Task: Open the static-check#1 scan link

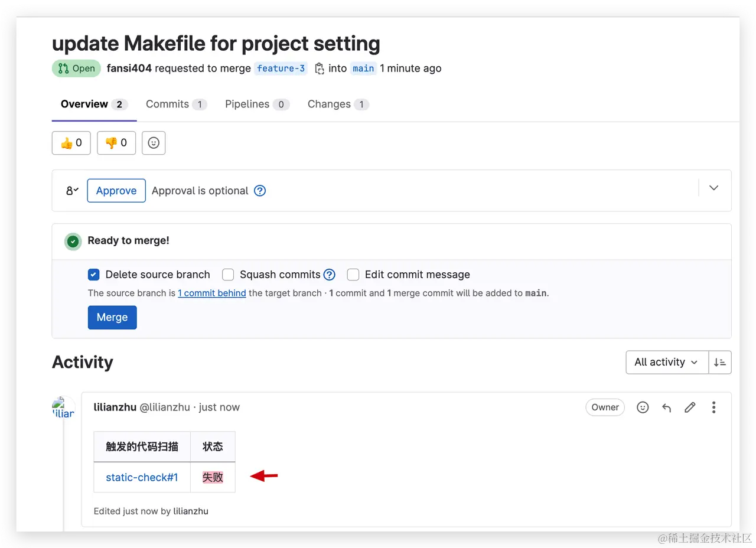Action: pyautogui.click(x=142, y=477)
